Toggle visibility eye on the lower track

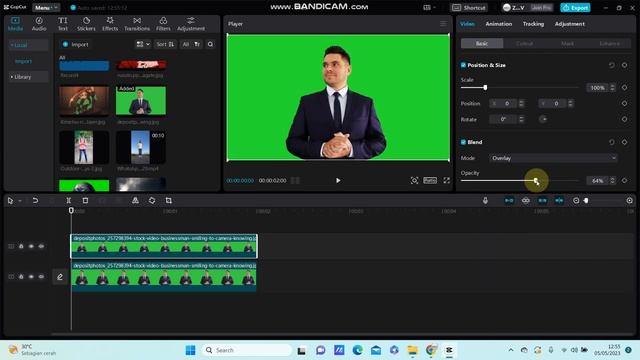tap(31, 277)
